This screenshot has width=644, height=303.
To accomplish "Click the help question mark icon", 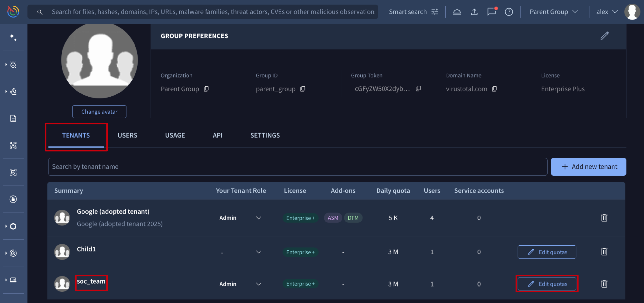I will click(509, 12).
